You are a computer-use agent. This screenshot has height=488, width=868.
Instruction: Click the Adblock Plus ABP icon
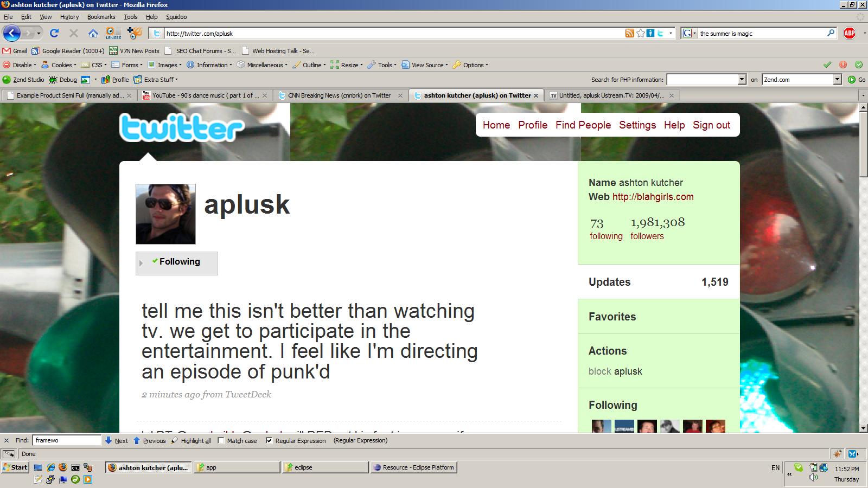(850, 33)
